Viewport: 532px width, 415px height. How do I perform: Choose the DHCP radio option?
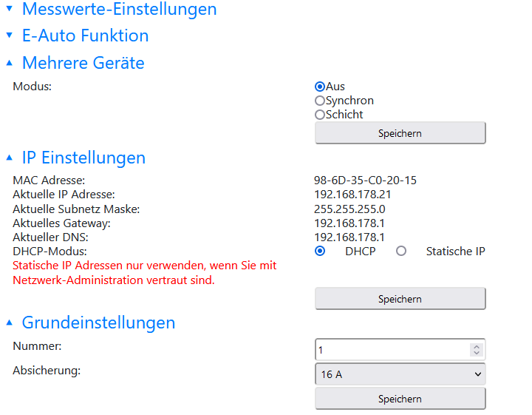[320, 252]
